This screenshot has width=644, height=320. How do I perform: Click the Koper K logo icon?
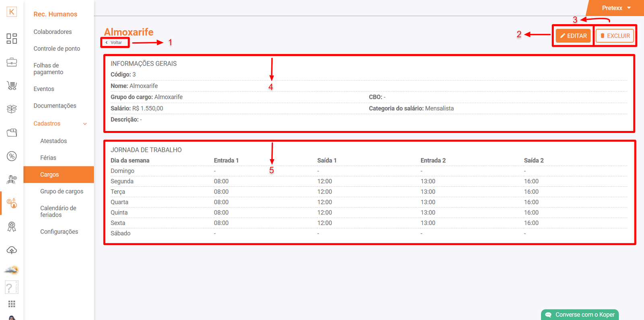click(12, 12)
